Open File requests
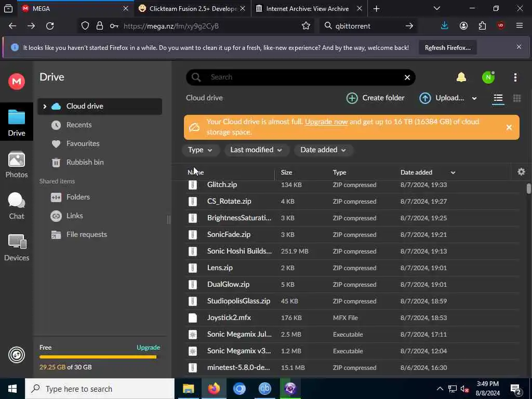Image resolution: width=532 pixels, height=399 pixels. pyautogui.click(x=87, y=234)
